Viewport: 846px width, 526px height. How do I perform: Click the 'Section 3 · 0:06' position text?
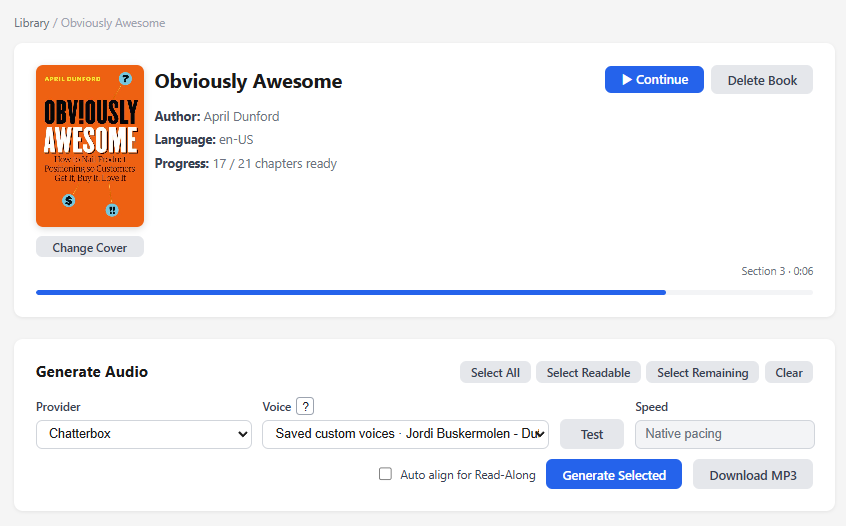[x=777, y=271]
